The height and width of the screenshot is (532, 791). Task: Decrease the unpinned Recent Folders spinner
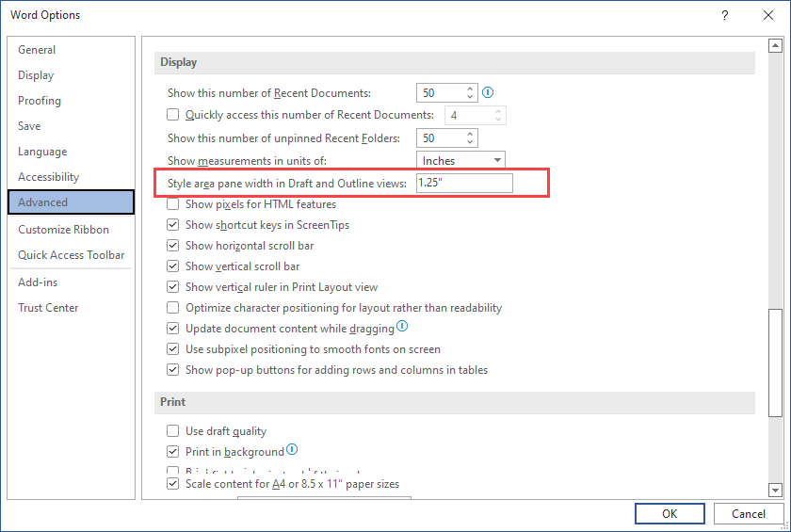pos(470,141)
